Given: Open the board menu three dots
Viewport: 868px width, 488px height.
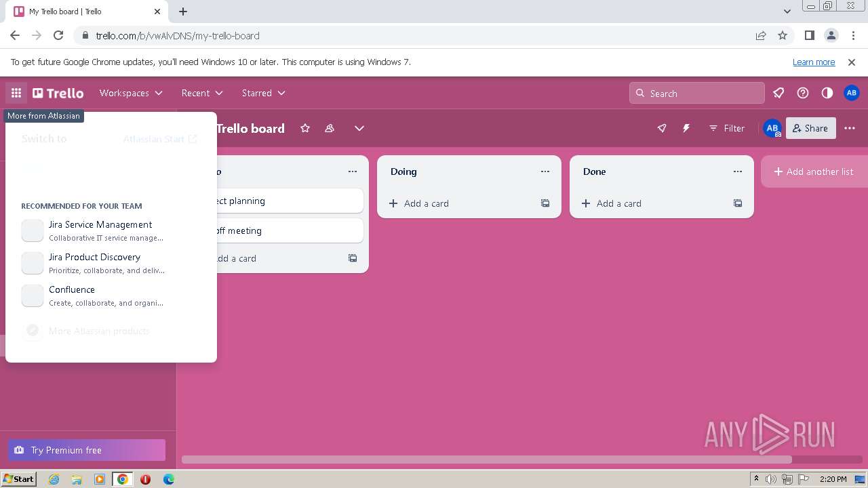Looking at the screenshot, I should (x=850, y=128).
